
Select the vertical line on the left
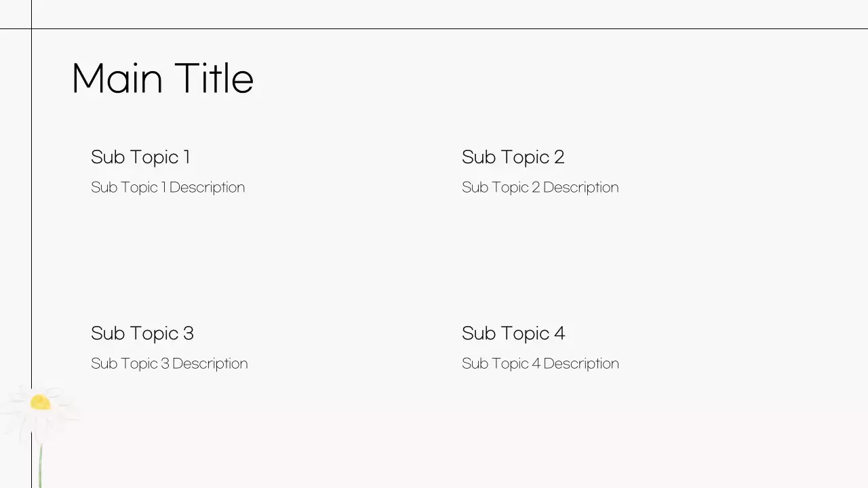click(x=31, y=237)
